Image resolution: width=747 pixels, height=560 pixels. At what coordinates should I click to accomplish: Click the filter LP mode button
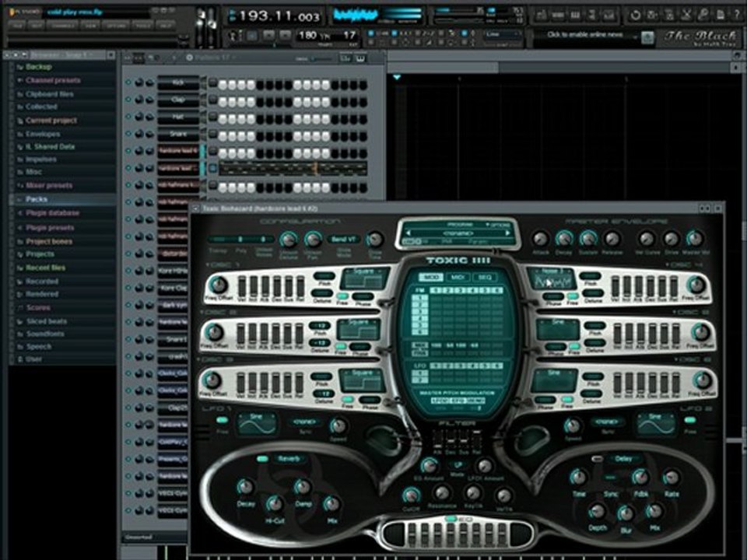click(x=458, y=465)
